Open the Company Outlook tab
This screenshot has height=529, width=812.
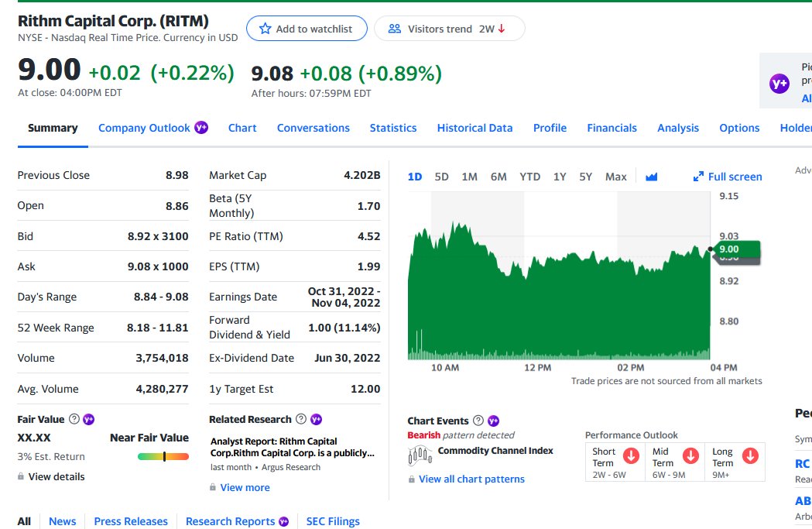click(x=144, y=128)
